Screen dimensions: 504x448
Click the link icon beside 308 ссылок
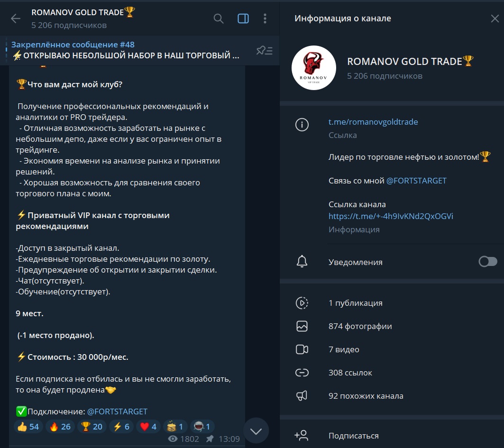[x=302, y=373]
